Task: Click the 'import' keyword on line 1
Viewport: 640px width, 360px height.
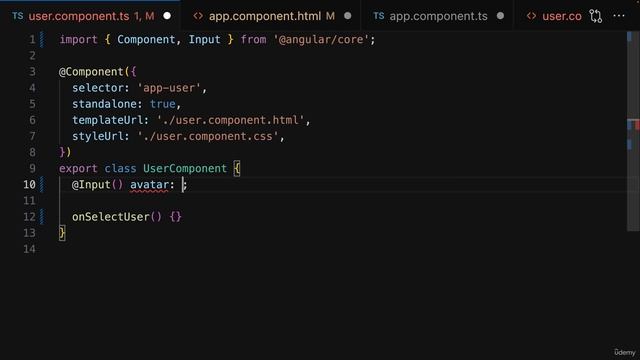Action: pos(78,40)
